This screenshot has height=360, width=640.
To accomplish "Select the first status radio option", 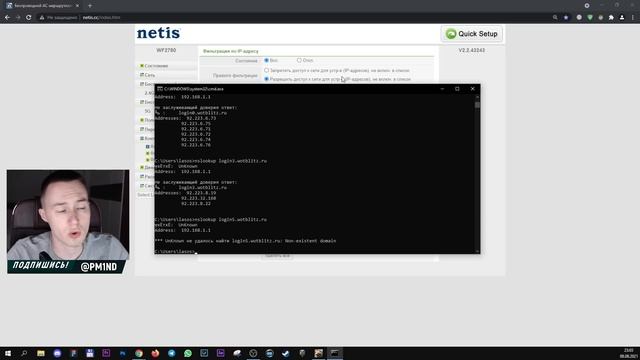I will click(x=267, y=60).
